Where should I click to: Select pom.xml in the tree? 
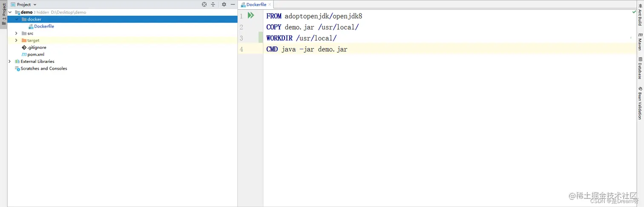click(x=36, y=54)
